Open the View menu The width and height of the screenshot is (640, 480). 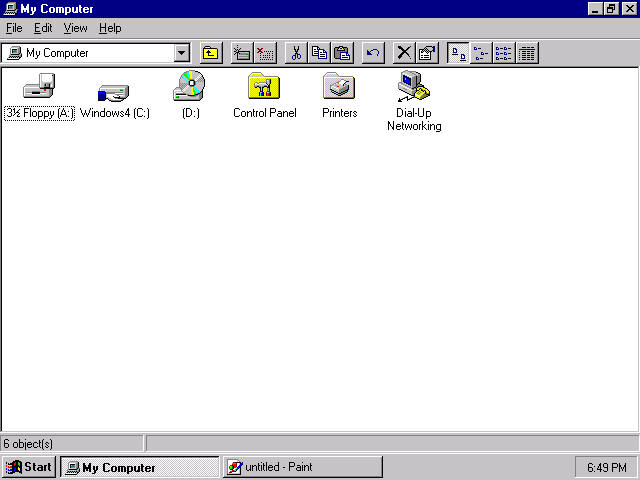click(x=76, y=28)
